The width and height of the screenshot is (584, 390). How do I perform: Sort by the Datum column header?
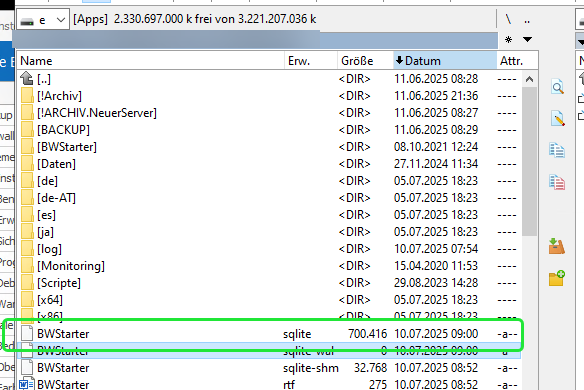(445, 61)
